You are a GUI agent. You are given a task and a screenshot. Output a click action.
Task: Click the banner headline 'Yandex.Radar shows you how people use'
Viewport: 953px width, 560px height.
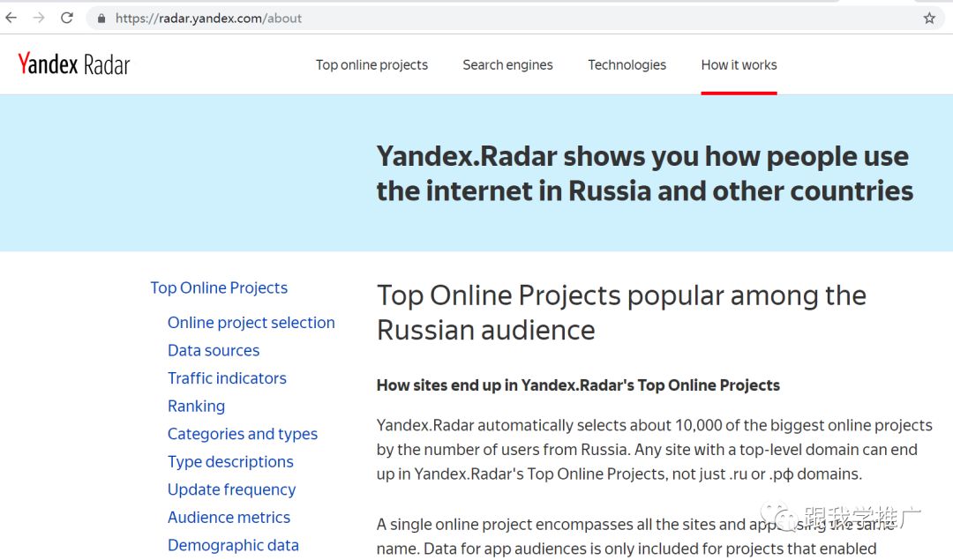(642, 157)
